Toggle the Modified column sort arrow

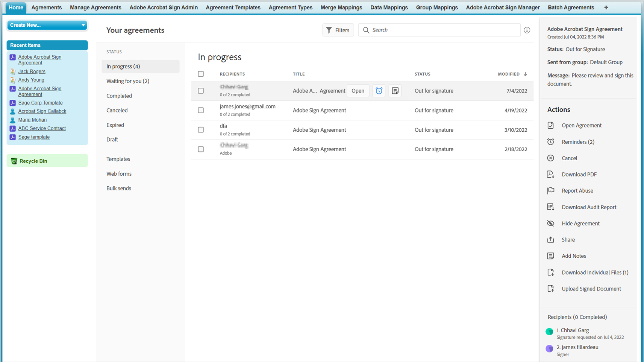point(526,74)
